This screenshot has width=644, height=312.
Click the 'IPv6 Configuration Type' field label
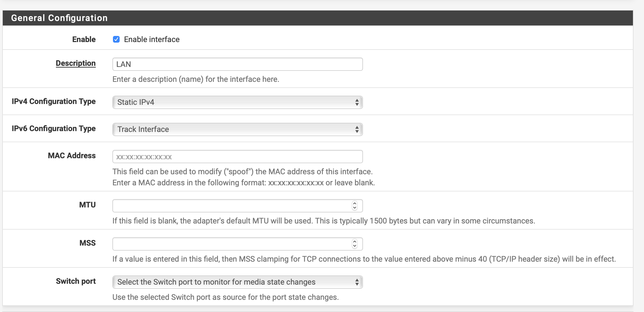[54, 128]
